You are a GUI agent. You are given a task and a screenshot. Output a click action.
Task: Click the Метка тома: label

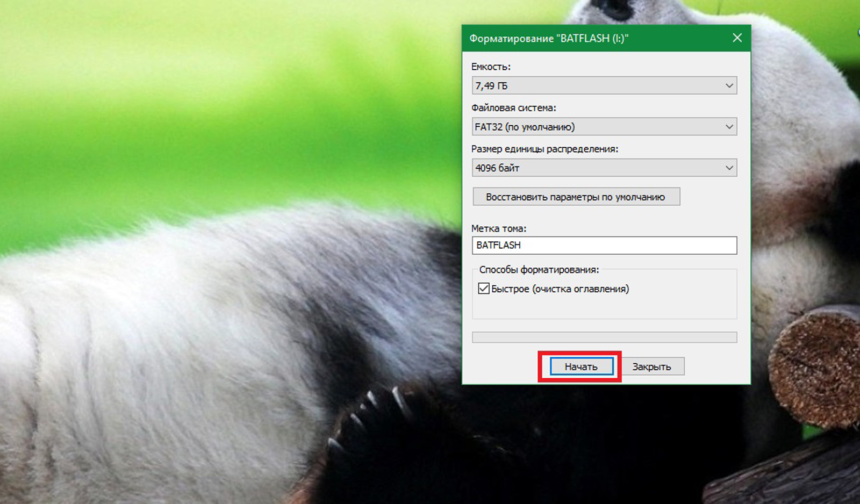click(x=499, y=228)
